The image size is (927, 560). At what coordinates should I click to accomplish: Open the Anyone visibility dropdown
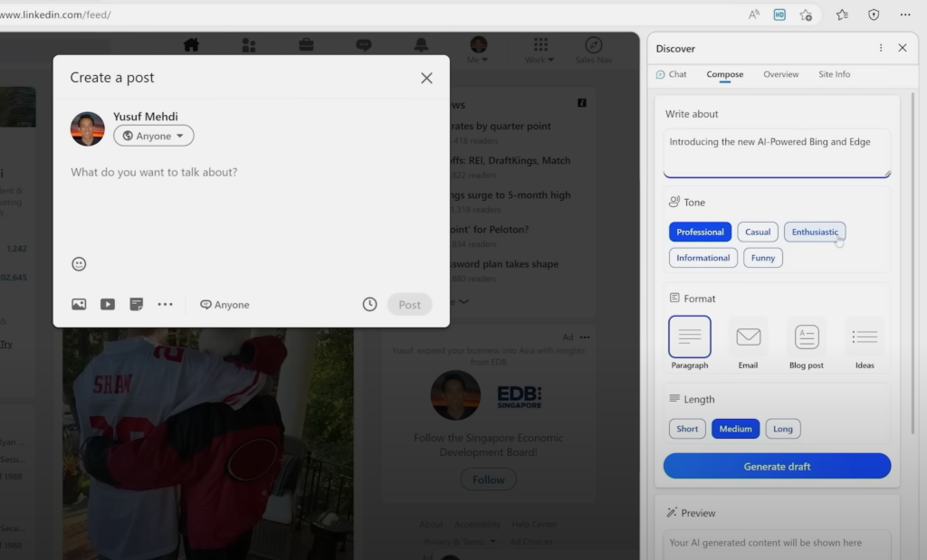coord(154,136)
